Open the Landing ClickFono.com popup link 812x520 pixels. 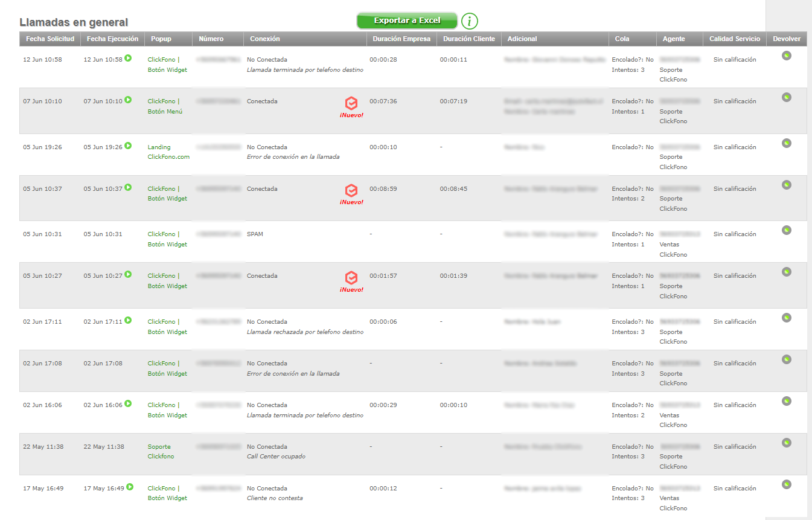point(168,152)
